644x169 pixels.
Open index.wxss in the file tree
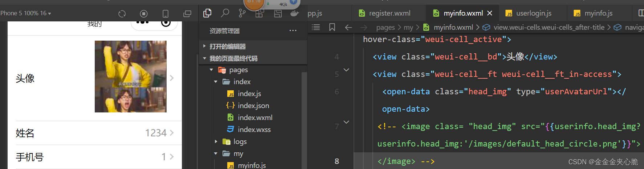click(254, 129)
